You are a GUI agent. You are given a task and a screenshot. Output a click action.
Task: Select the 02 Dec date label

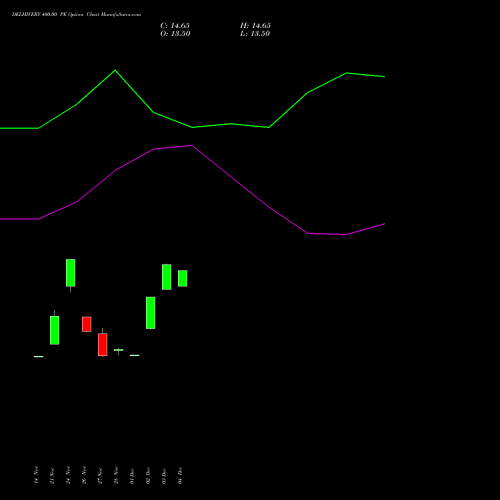pyautogui.click(x=148, y=475)
